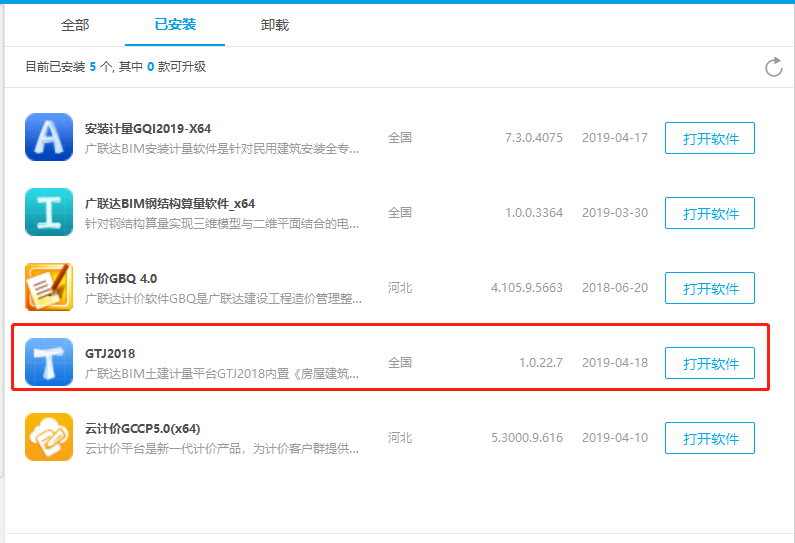The image size is (795, 543).
Task: Click the 计价GBQ 4.0 app icon
Action: 49,287
